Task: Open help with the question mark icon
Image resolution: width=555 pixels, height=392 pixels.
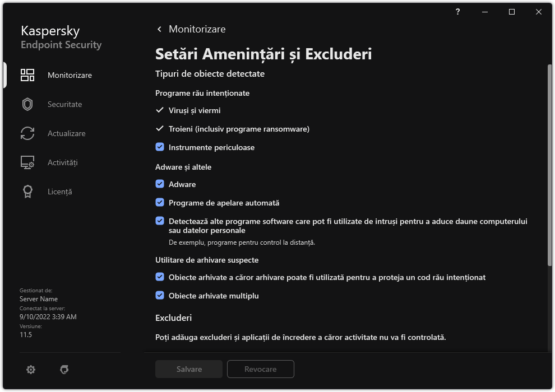Action: [458, 12]
